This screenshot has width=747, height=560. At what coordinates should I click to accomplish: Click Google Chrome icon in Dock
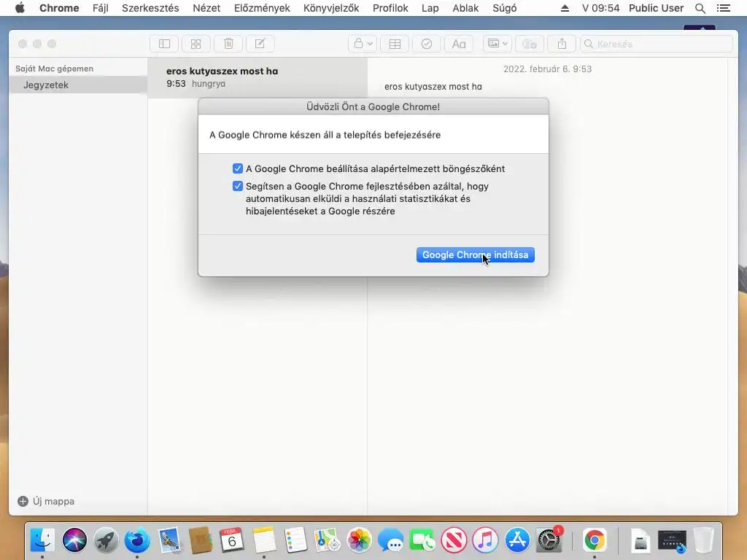(594, 540)
